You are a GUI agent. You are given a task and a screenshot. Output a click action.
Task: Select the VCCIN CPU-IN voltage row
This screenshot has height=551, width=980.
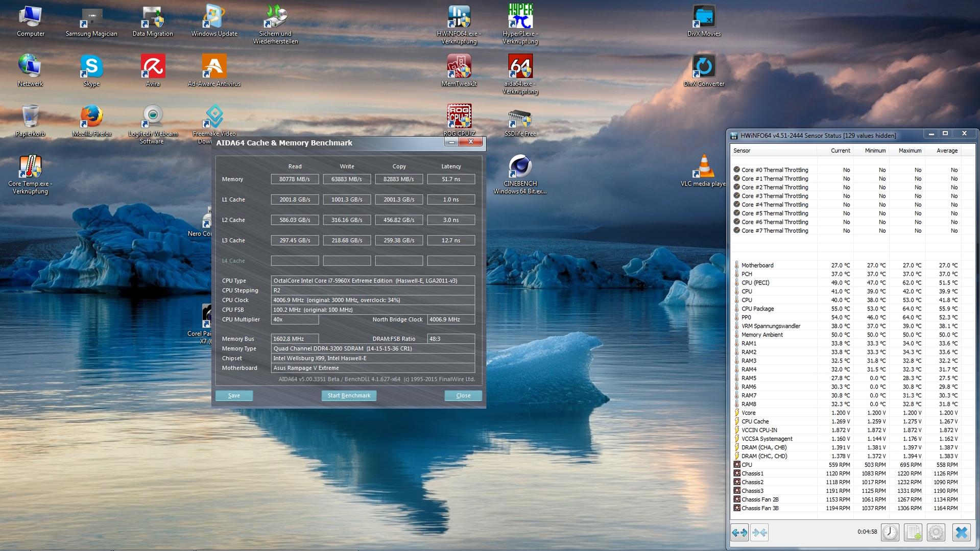(846, 430)
